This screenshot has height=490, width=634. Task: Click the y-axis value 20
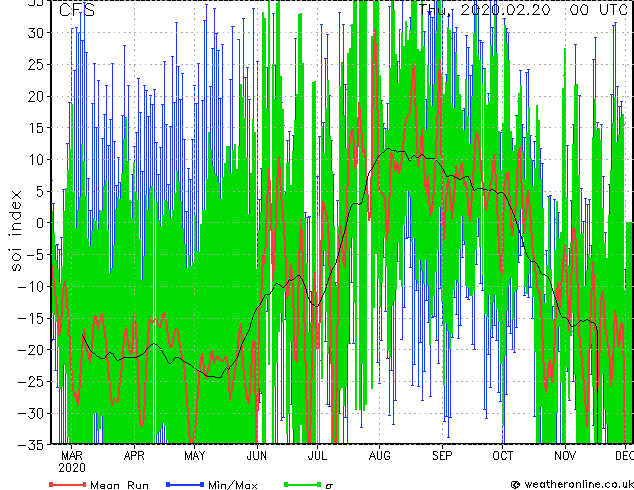(36, 96)
